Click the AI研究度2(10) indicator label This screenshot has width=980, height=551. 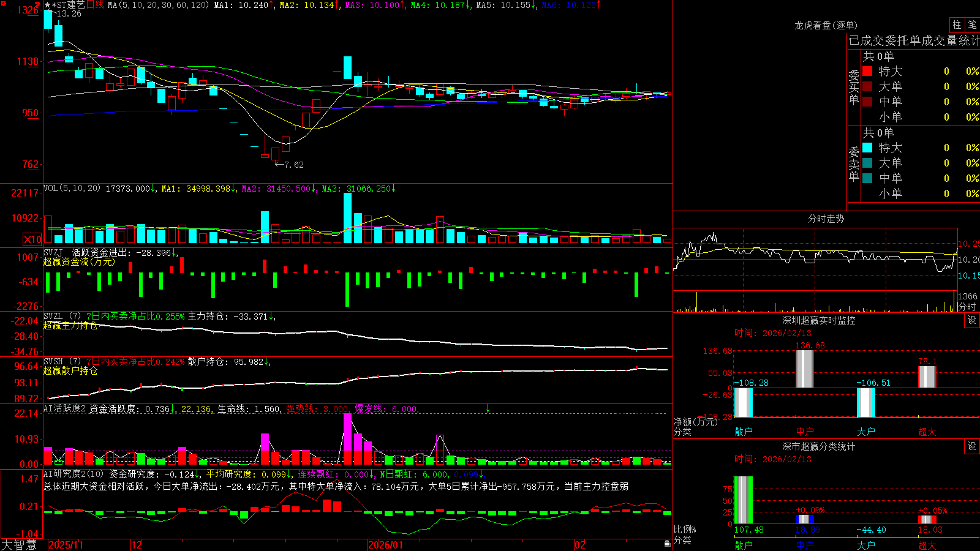(73, 474)
